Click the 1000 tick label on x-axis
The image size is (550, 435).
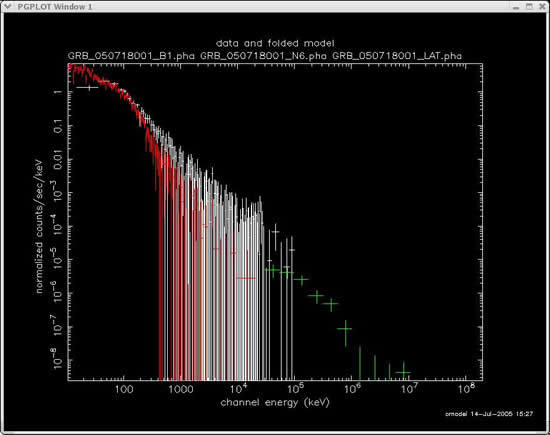pyautogui.click(x=181, y=389)
